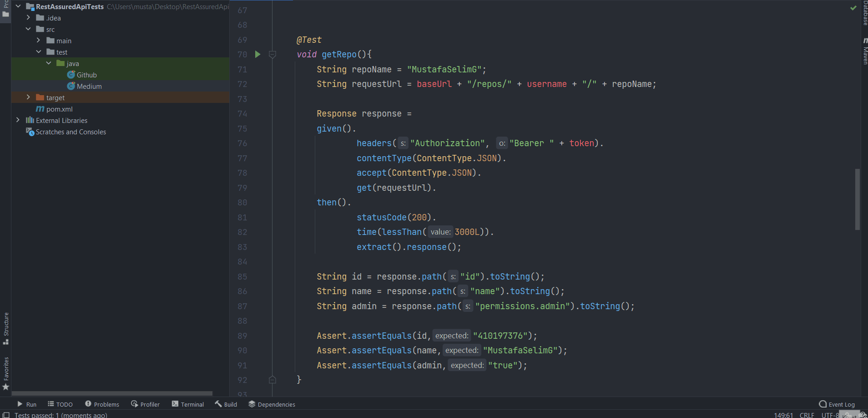
Task: Collapse the java source folder
Action: point(49,63)
